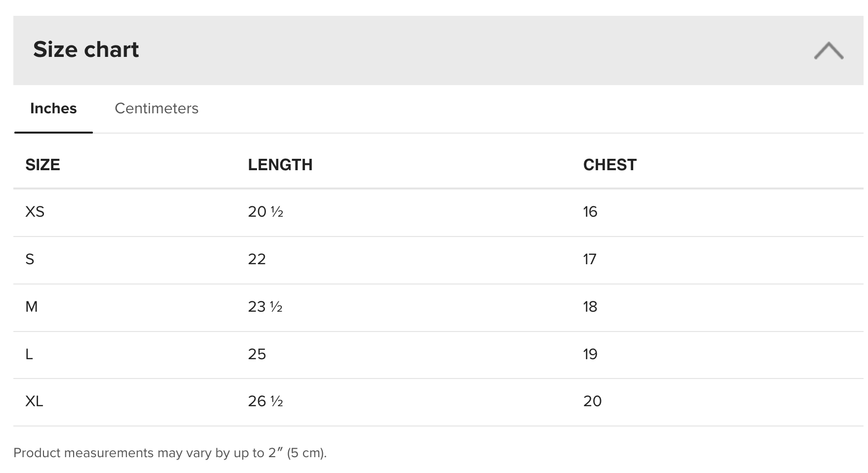Click the CHEST column header
Screen dimensions: 868x473
pyautogui.click(x=610, y=165)
